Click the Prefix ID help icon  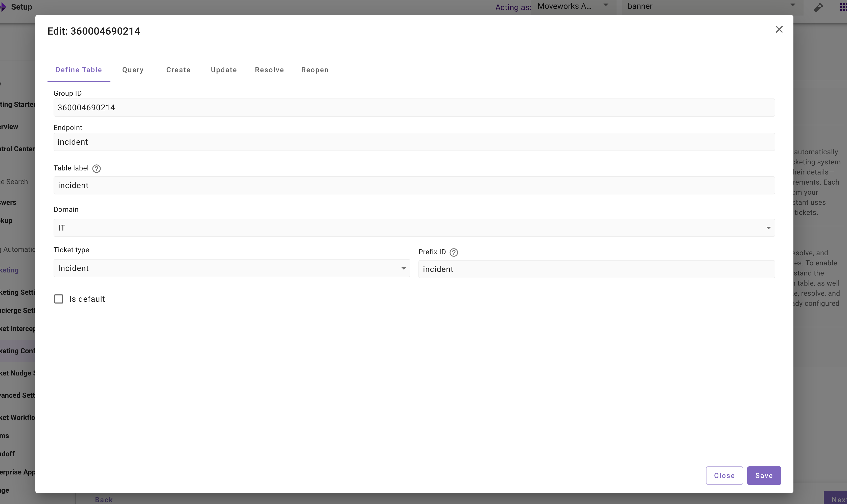[454, 252]
